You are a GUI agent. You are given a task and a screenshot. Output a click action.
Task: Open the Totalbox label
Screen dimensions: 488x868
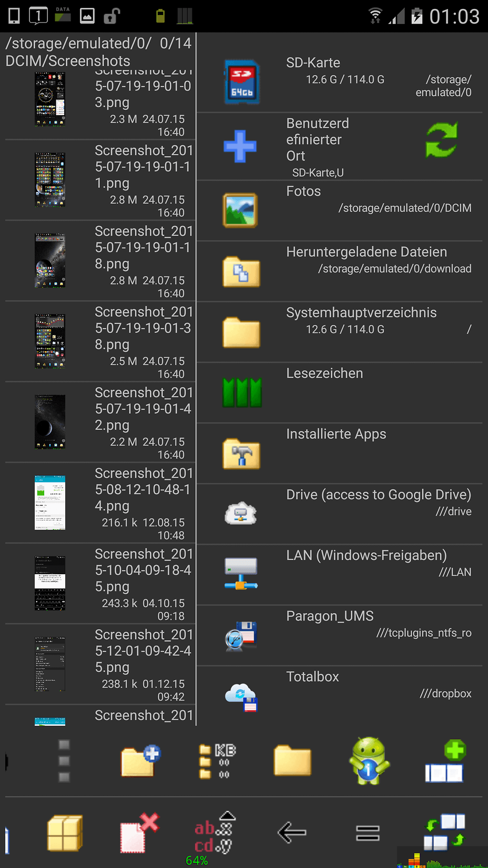(312, 677)
